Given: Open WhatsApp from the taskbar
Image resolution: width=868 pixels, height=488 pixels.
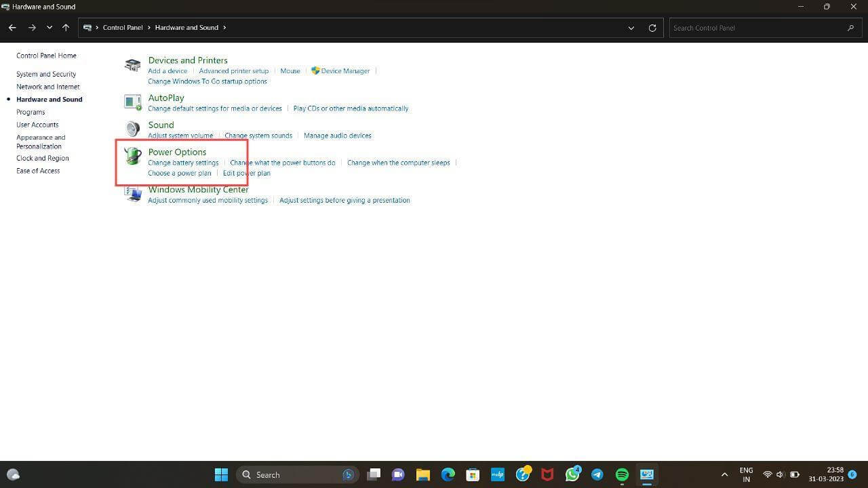Looking at the screenshot, I should coord(572,474).
